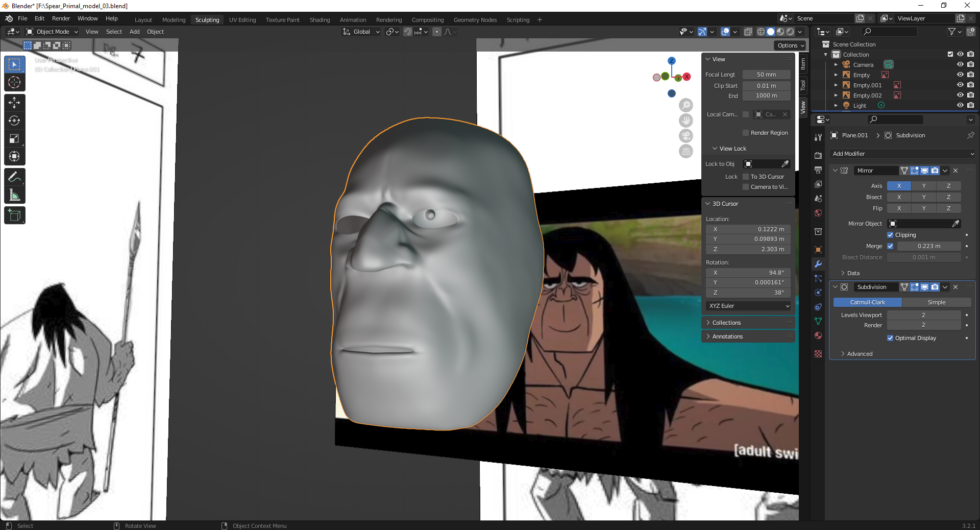980x530 pixels.
Task: Open the Texture properties tab
Action: coord(818,354)
